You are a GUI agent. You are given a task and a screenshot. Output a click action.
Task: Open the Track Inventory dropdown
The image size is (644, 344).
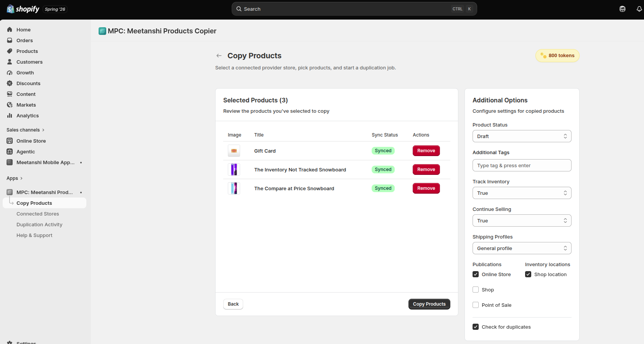coord(522,193)
